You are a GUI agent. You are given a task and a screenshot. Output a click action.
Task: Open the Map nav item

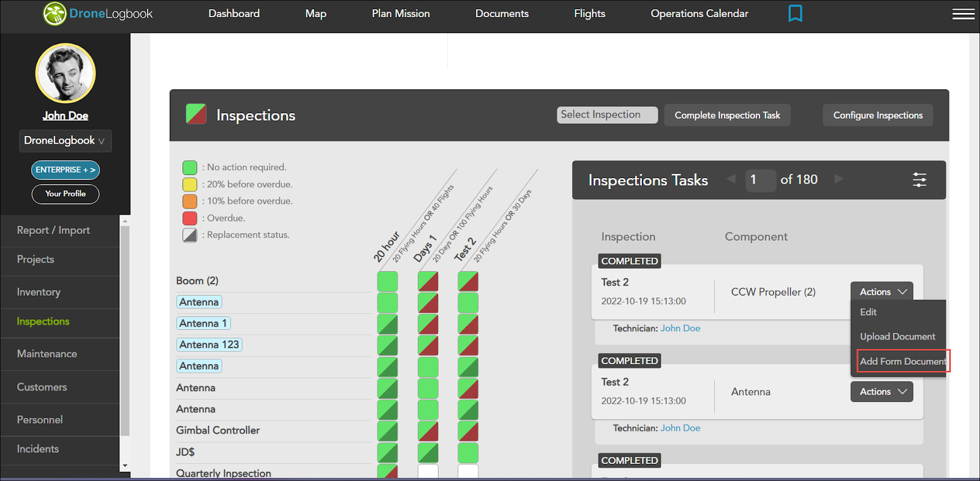pyautogui.click(x=315, y=13)
